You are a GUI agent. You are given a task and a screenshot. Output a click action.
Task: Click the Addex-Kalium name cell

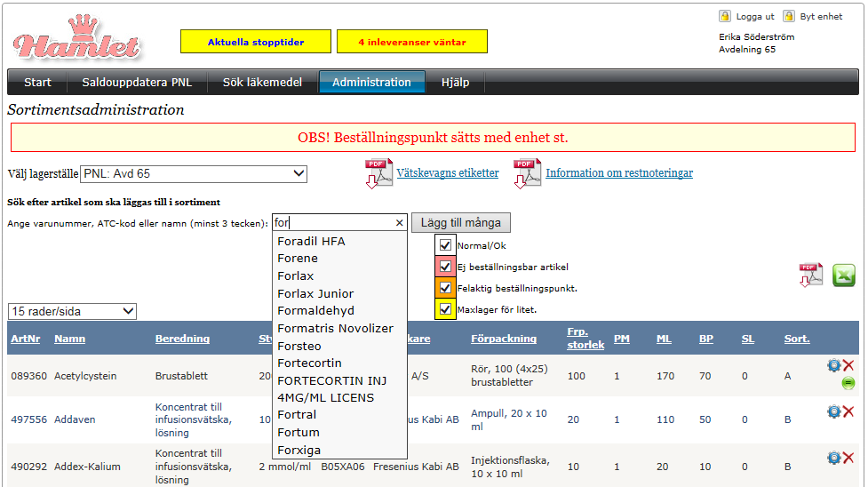pos(87,467)
